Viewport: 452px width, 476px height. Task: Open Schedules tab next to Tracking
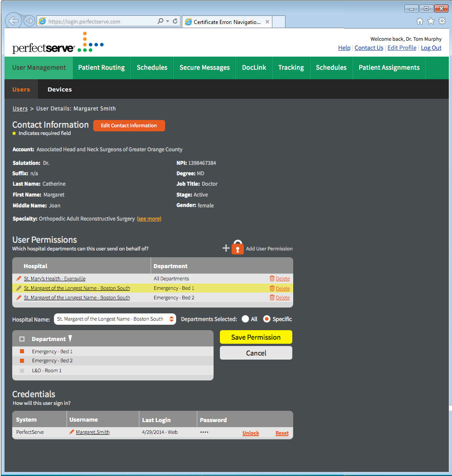coord(331,67)
